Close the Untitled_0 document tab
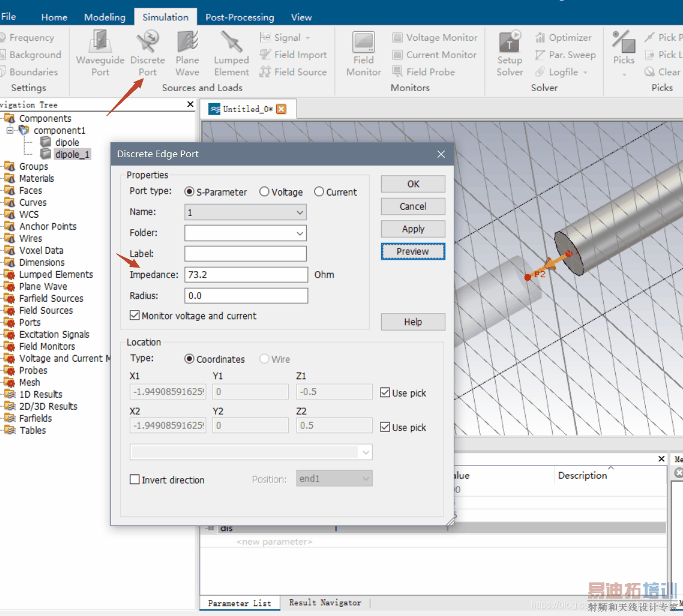The height and width of the screenshot is (616, 683). pos(281,109)
